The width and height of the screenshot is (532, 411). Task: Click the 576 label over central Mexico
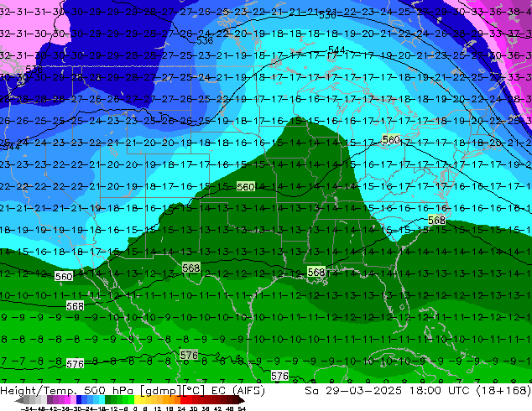click(x=189, y=355)
